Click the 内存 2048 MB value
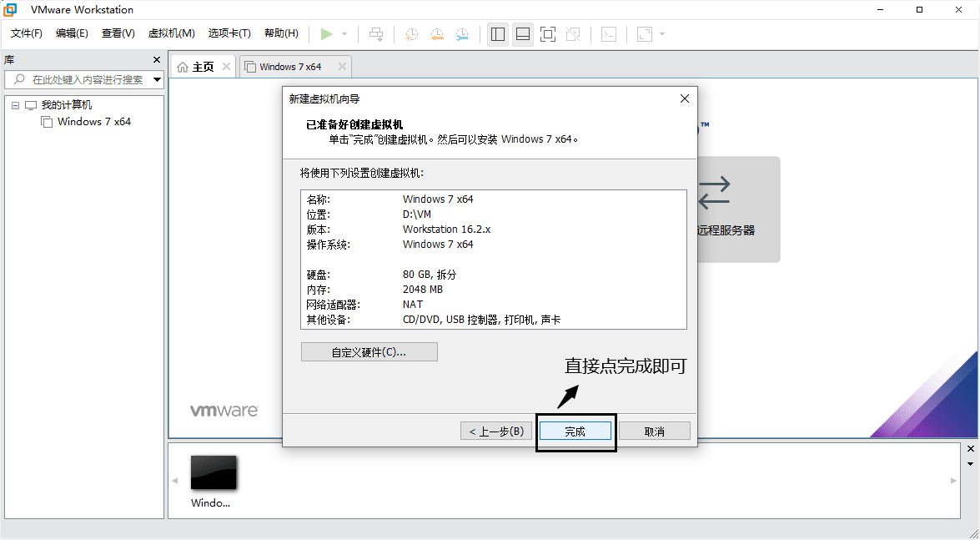 423,289
